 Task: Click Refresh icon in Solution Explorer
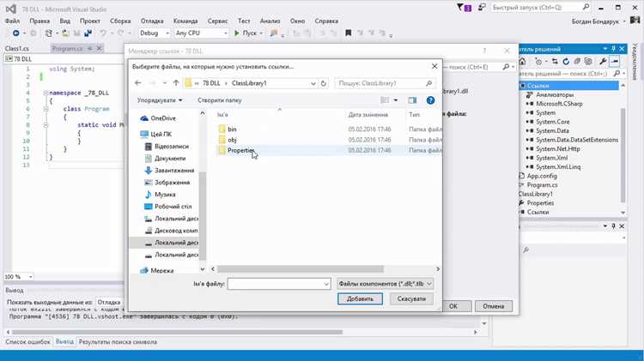(566, 62)
